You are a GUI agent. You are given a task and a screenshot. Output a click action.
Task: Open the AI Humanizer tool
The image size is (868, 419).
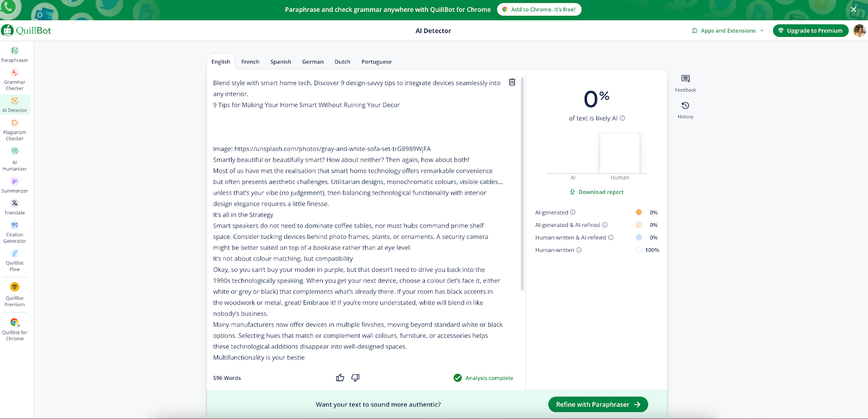[x=15, y=159]
